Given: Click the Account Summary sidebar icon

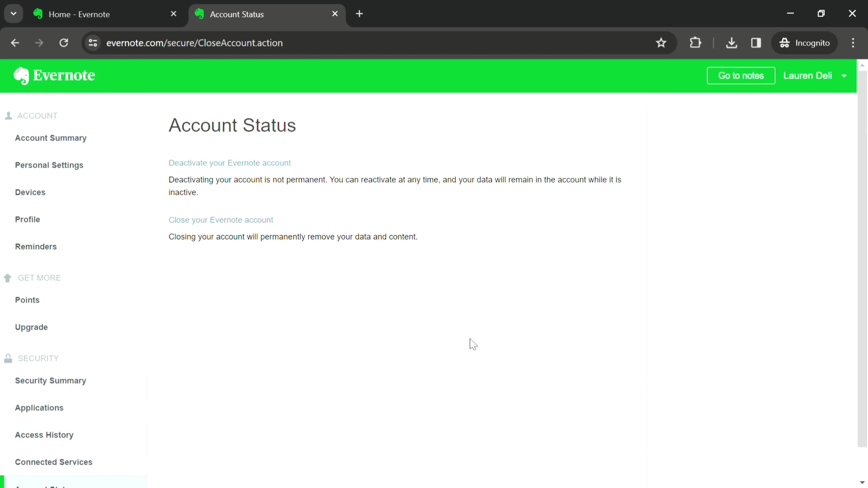Looking at the screenshot, I should click(51, 138).
